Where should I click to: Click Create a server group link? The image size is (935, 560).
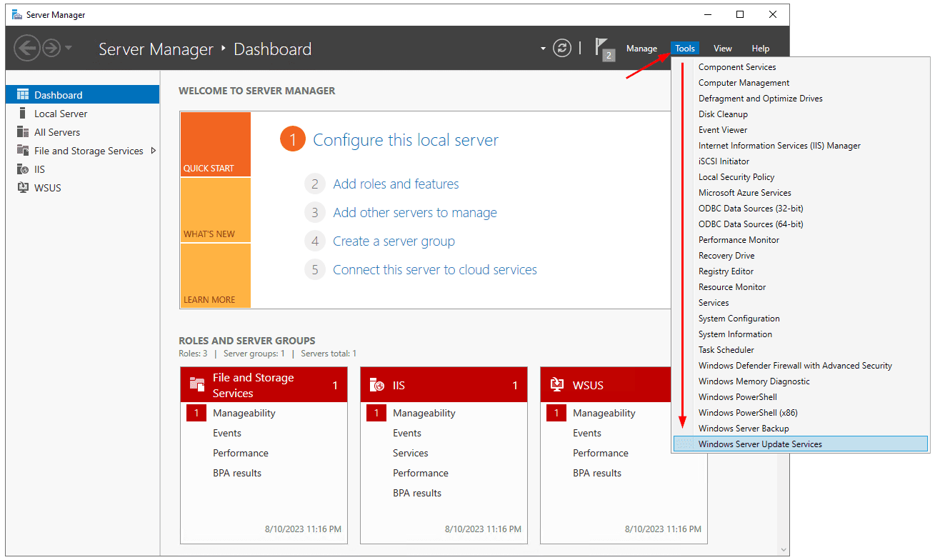click(x=394, y=241)
